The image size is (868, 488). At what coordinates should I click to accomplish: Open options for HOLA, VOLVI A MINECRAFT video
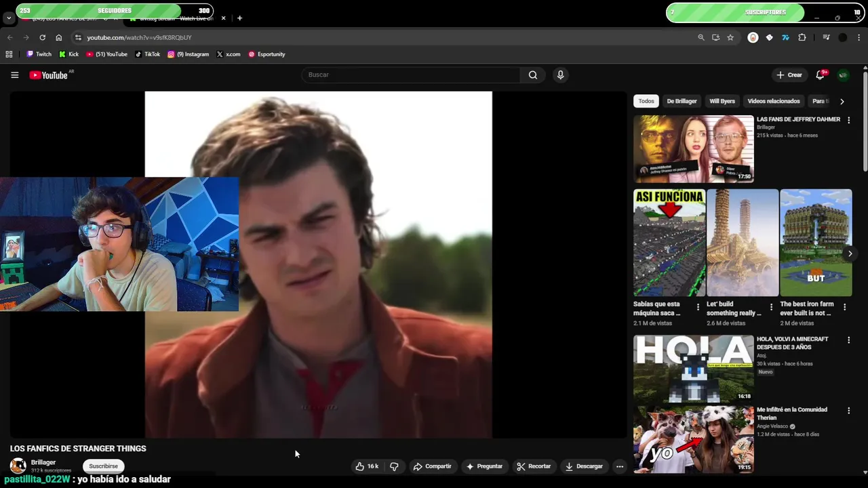click(848, 340)
